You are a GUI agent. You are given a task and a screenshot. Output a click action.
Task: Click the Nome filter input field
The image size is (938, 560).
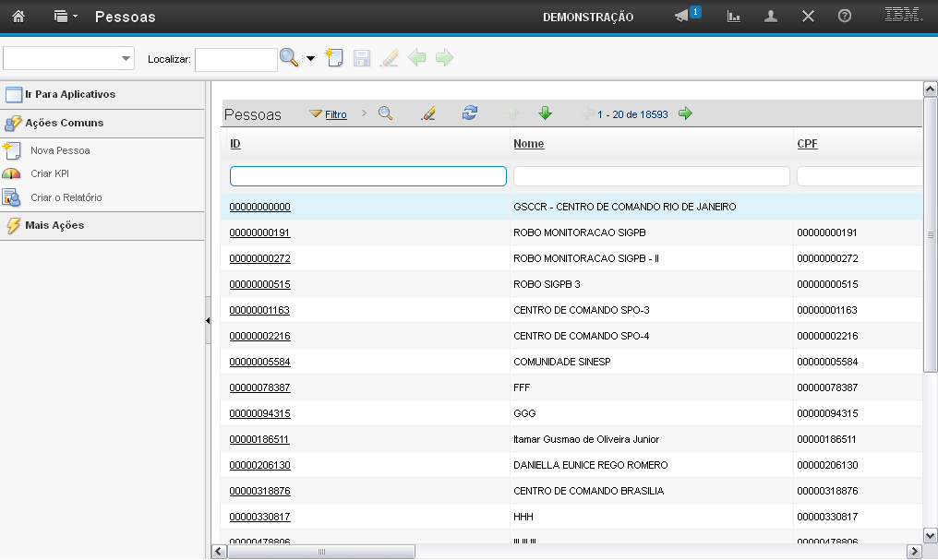[x=651, y=176]
